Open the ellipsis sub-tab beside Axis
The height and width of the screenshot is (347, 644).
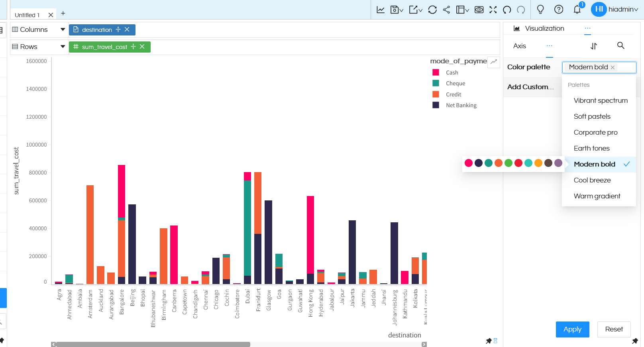(550, 46)
